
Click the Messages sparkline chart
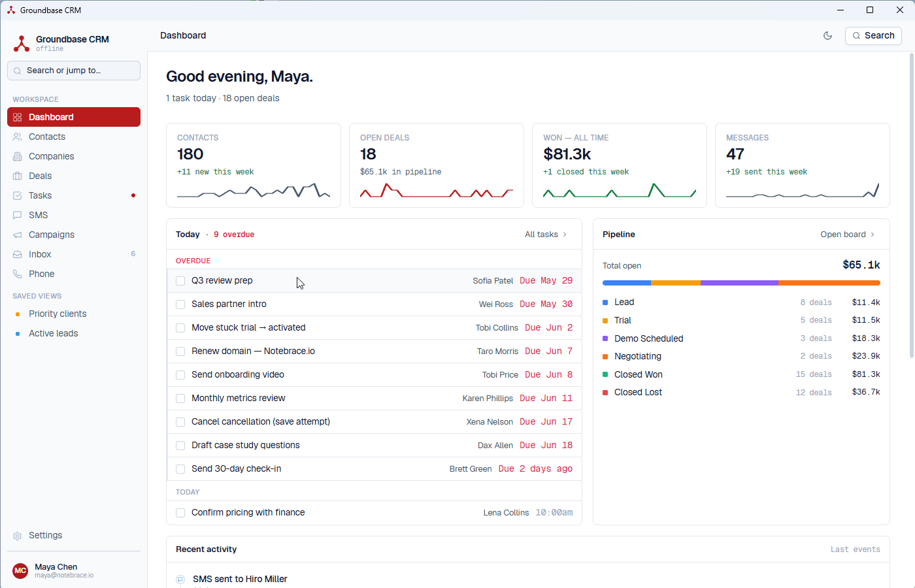[803, 190]
